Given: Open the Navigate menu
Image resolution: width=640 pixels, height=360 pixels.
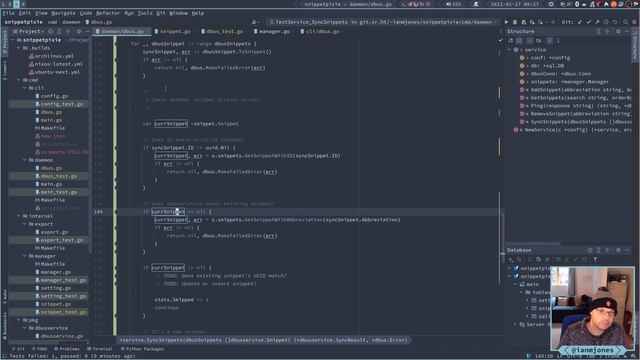Looking at the screenshot, I should coord(63,13).
